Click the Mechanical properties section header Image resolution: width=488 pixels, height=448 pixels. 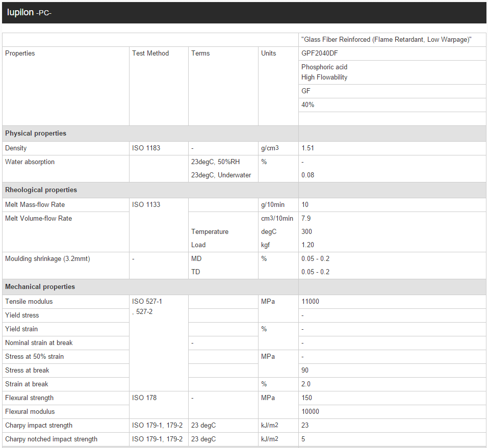(x=40, y=286)
